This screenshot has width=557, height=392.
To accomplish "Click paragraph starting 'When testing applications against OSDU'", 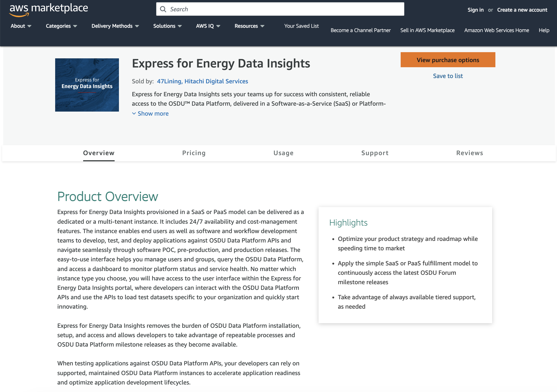I will [179, 373].
